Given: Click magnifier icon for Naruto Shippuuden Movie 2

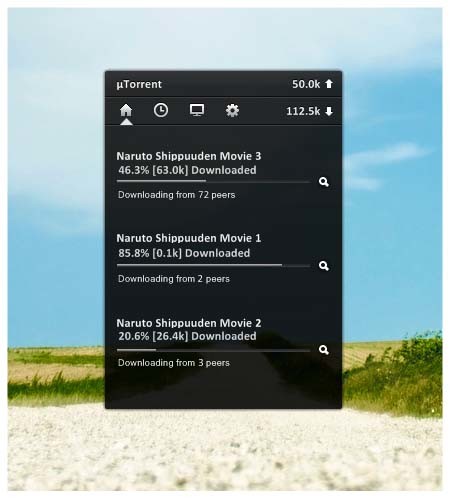Looking at the screenshot, I should pos(324,350).
